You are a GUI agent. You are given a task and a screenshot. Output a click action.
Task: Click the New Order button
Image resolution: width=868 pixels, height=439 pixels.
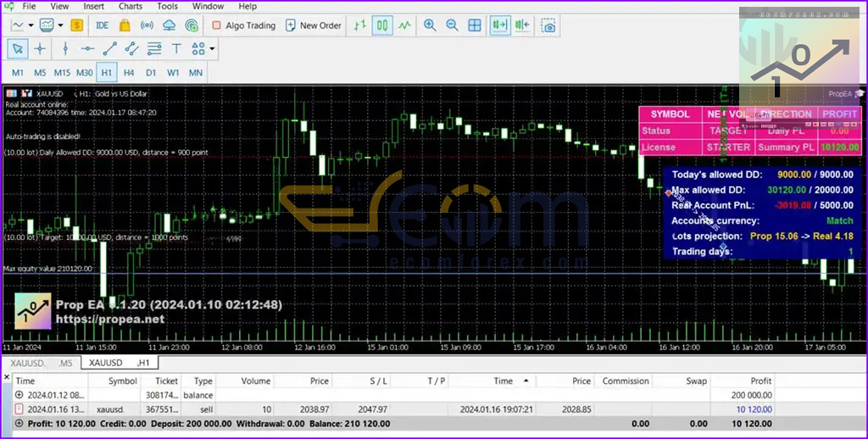[314, 25]
